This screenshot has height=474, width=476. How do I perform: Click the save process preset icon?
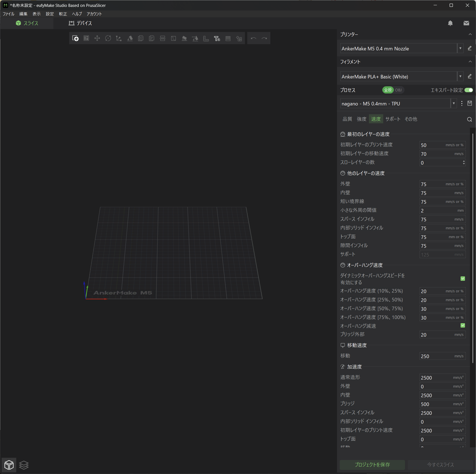[x=470, y=103]
